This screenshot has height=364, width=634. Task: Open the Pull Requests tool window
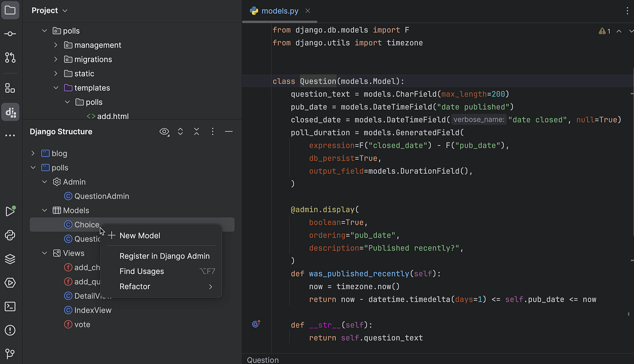[x=10, y=58]
